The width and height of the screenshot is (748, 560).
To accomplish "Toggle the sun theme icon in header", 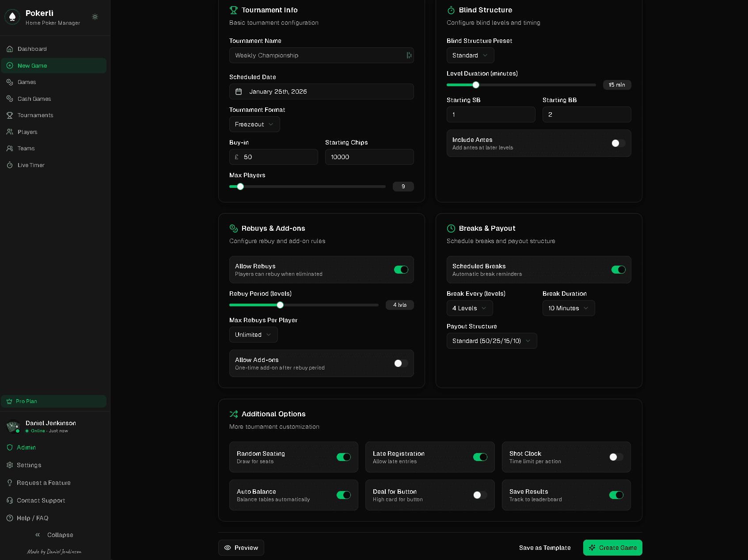I will point(95,17).
